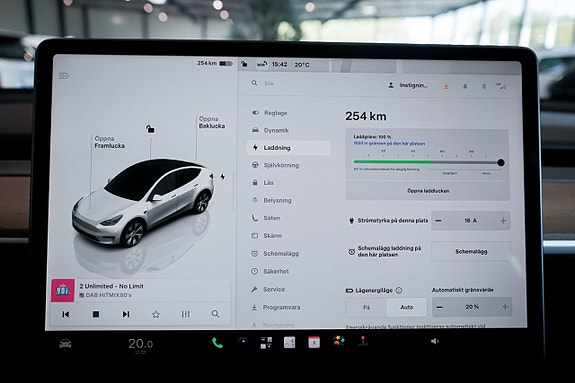Set Lågenergiläge to På
Screen dimensions: 575x383
pyautogui.click(x=366, y=307)
